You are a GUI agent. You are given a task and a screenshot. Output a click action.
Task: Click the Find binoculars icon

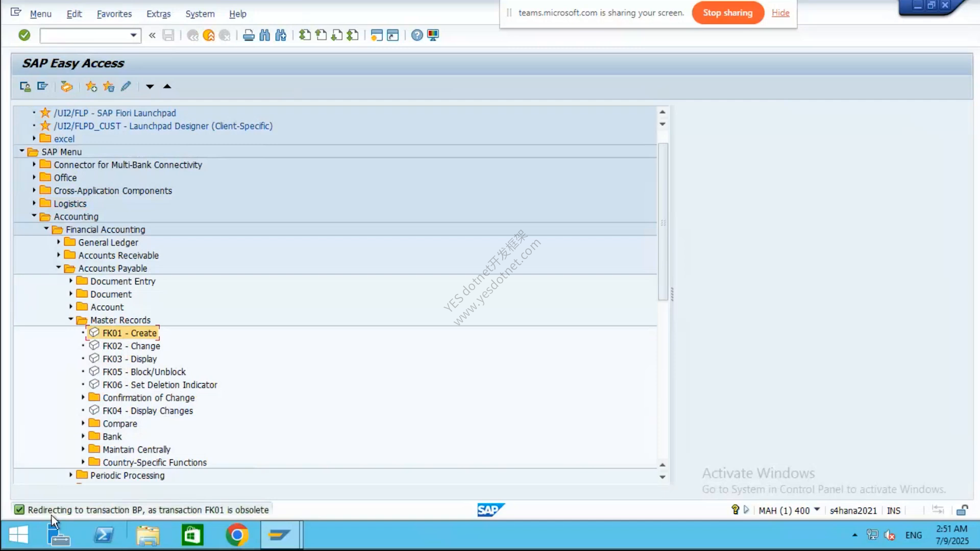264,35
